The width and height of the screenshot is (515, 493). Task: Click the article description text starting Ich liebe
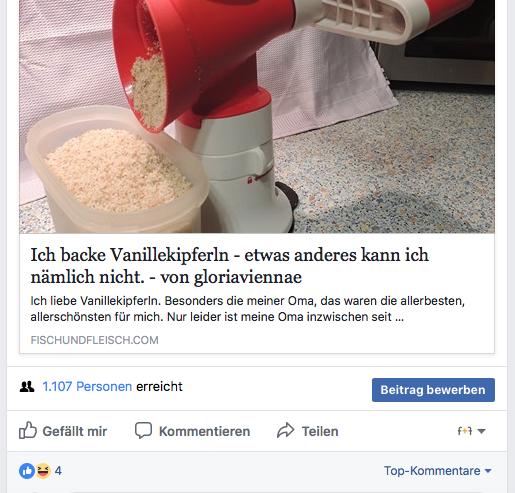click(x=247, y=309)
